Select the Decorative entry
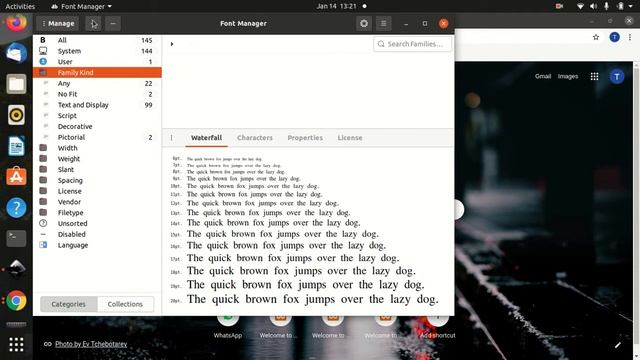The image size is (640, 360). click(x=97, y=127)
